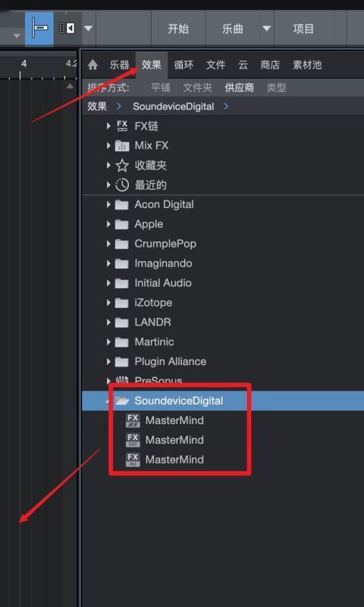The width and height of the screenshot is (364, 607).
Task: Select the VST MasterMind FX plugin
Action: 165,440
